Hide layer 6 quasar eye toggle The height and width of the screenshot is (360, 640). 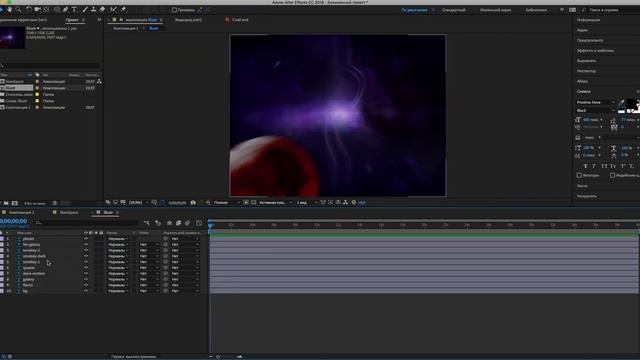86,268
